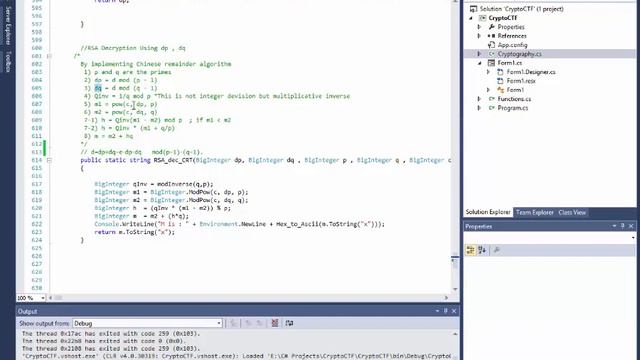Click Clear All in Output toolbar

click(275, 323)
